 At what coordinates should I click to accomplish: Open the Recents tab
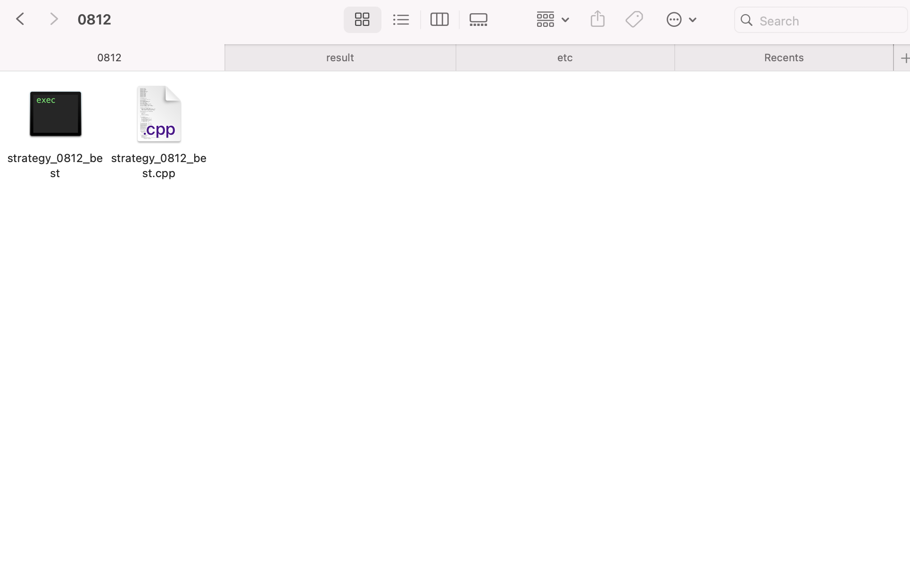784,57
